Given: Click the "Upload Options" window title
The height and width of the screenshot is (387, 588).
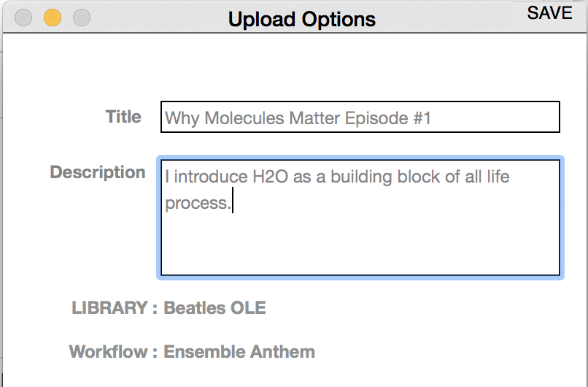Looking at the screenshot, I should coord(301,19).
